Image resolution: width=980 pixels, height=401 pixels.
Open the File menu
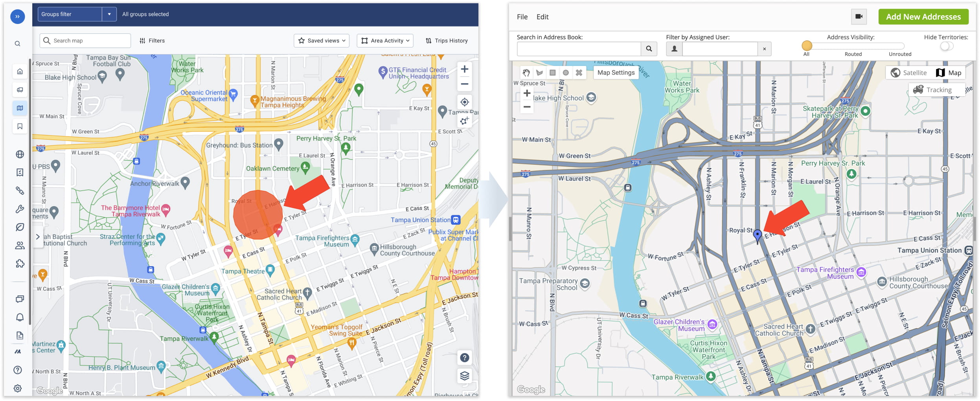coord(522,17)
